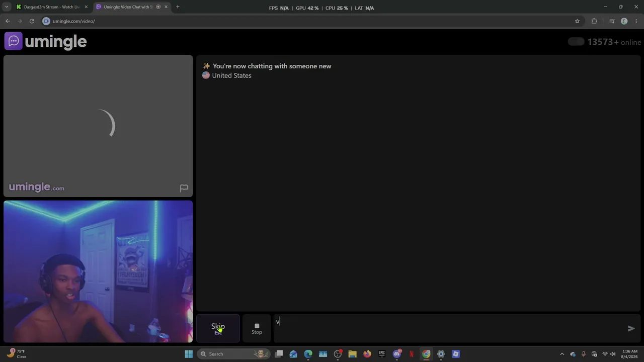The width and height of the screenshot is (644, 362).
Task: Switch to Google Chrome in the taskbar
Action: click(426, 354)
